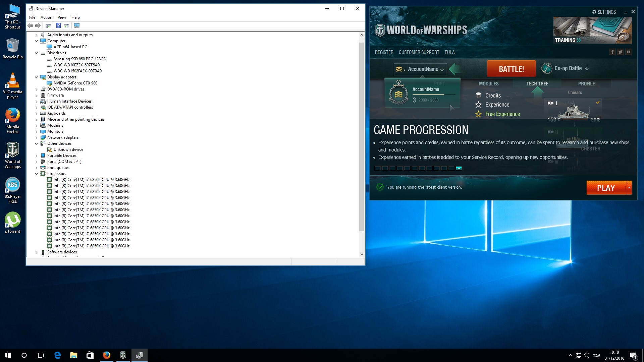Viewport: 644px width, 362px height.
Task: Expand the Network adapters node
Action: click(37, 137)
